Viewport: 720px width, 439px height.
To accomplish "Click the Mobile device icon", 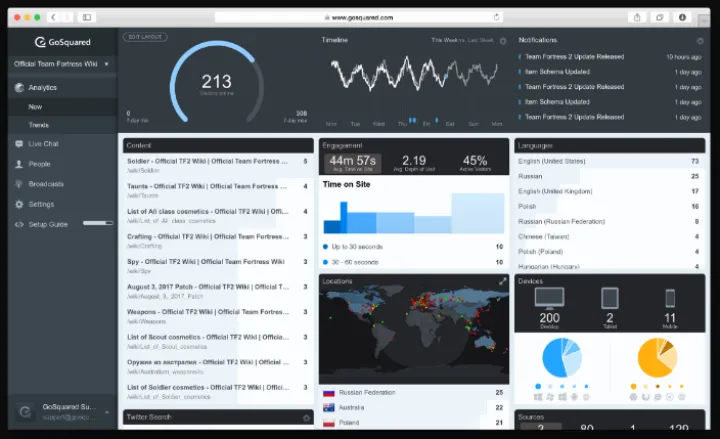I will (x=670, y=298).
